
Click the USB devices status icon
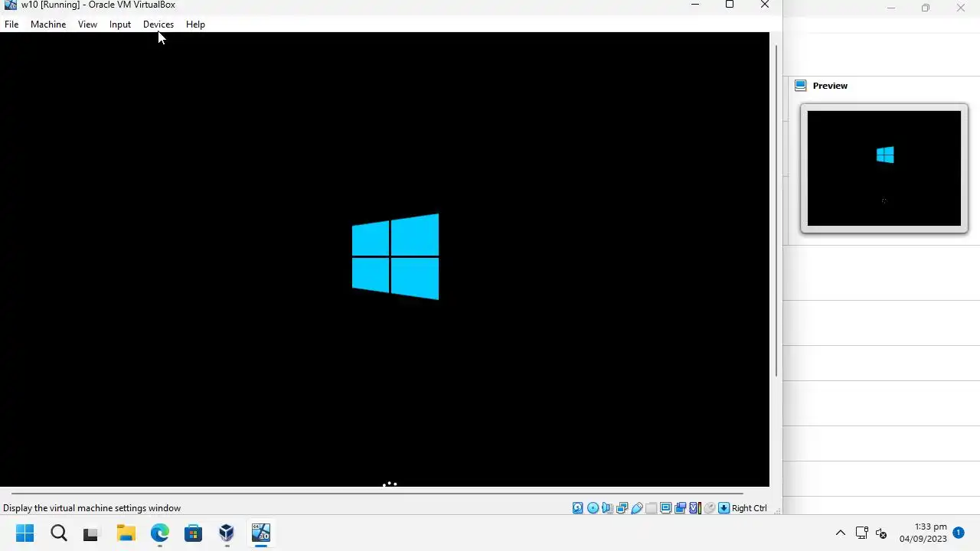tap(636, 508)
